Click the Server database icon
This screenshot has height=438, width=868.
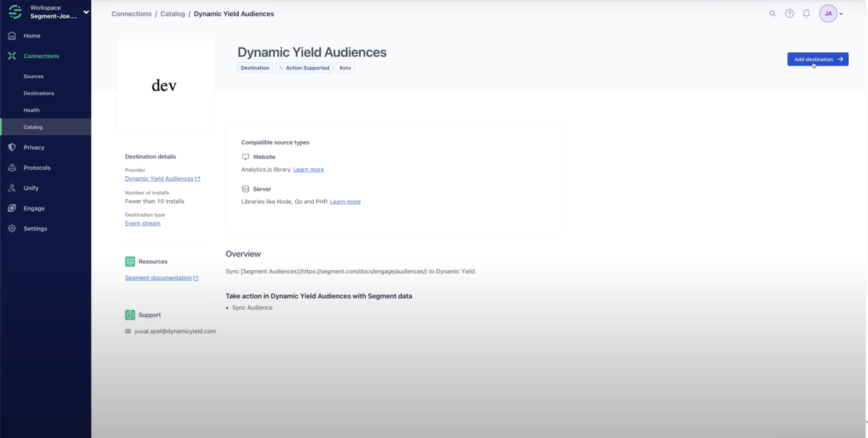(x=245, y=189)
